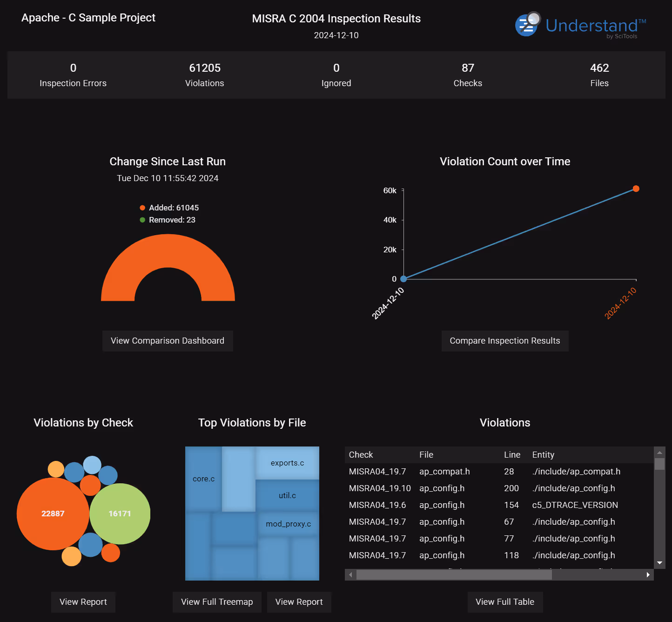Viewport: 672px width, 622px height.
Task: Select the green 16171 bubble
Action: [x=120, y=514]
